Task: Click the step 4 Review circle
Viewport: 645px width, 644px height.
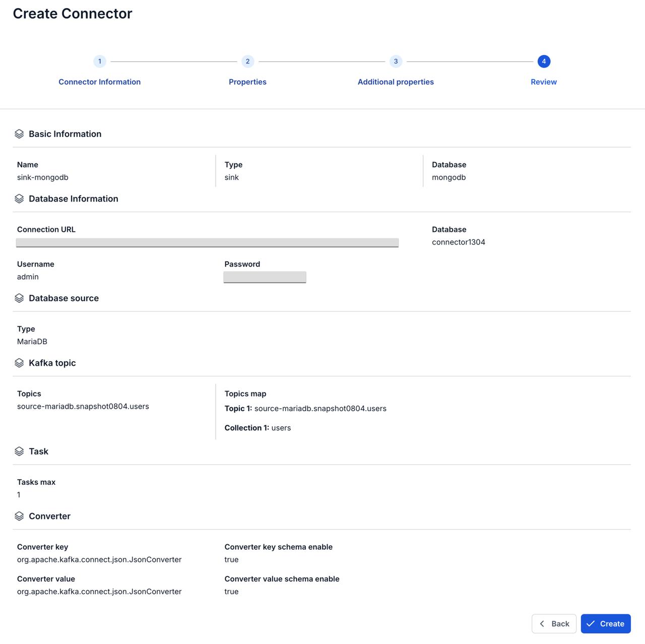Action: click(544, 61)
